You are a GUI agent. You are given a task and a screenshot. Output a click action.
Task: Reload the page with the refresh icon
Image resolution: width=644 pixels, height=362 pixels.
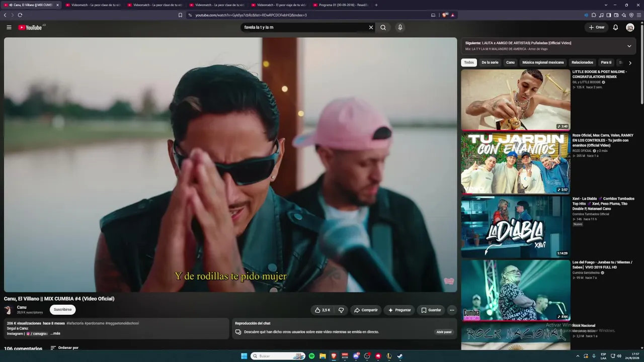(x=20, y=15)
